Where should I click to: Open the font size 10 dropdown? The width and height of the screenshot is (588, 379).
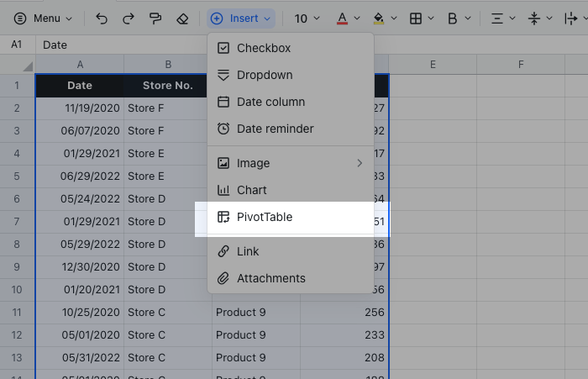(307, 18)
